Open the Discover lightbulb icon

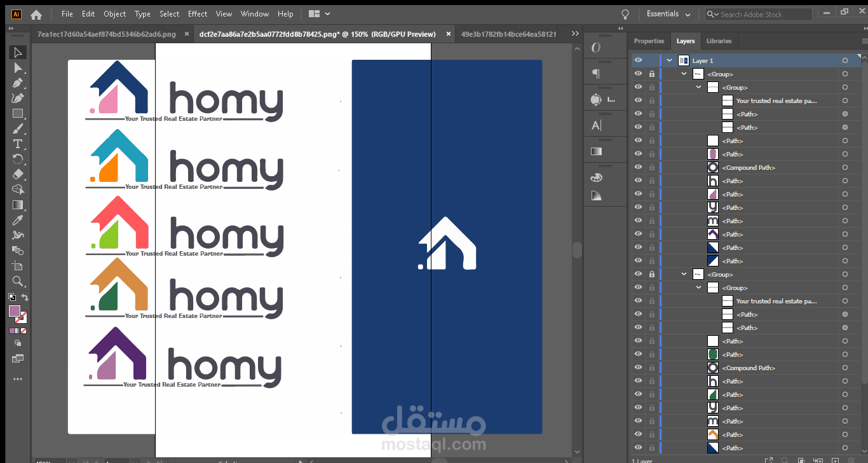[625, 14]
